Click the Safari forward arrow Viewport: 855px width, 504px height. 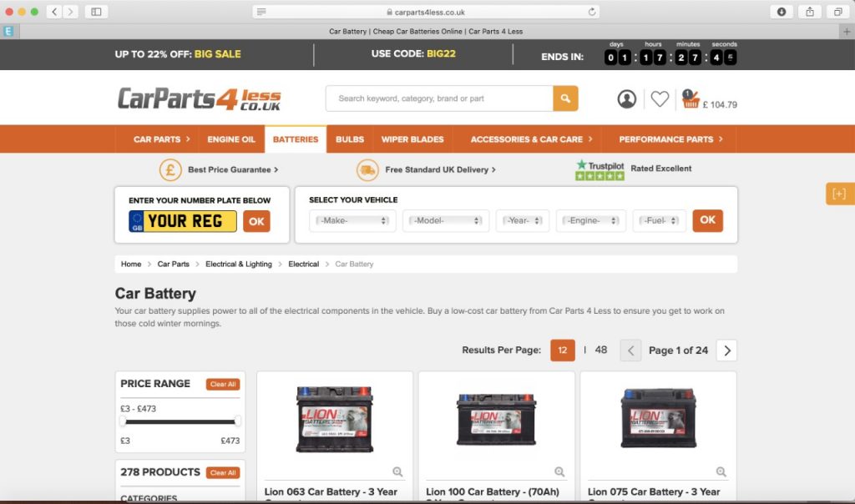pos(70,12)
